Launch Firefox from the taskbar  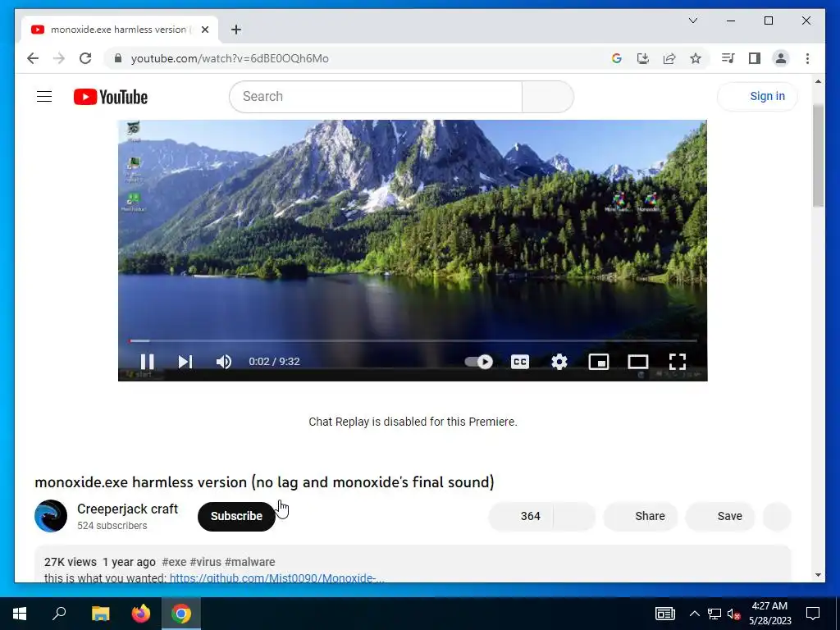pyautogui.click(x=141, y=614)
